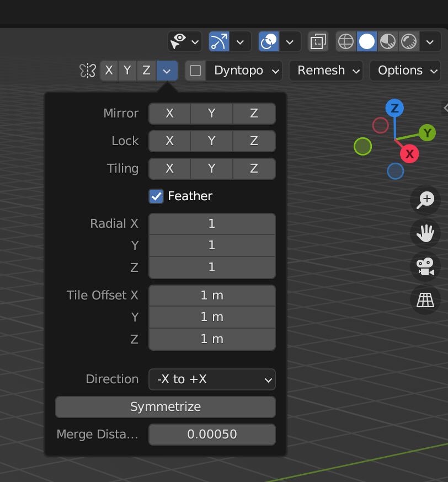
Task: Open the Options menu
Action: [405, 71]
